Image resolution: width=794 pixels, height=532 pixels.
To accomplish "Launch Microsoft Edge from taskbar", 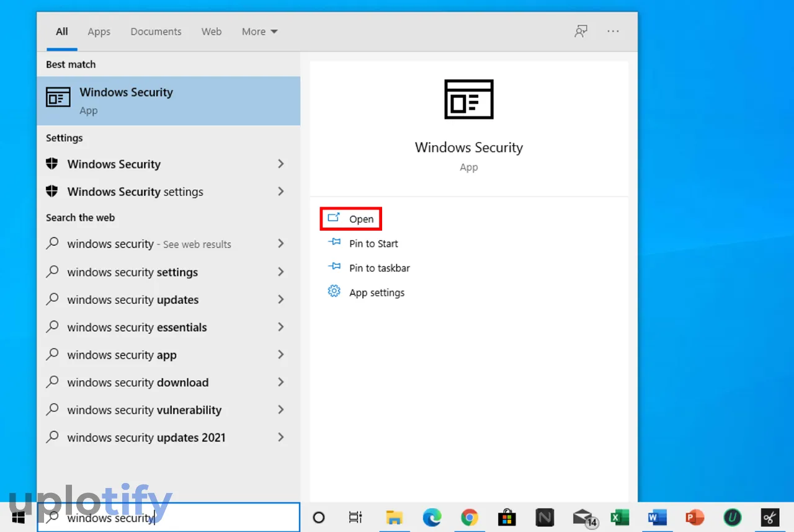I will pos(432,517).
